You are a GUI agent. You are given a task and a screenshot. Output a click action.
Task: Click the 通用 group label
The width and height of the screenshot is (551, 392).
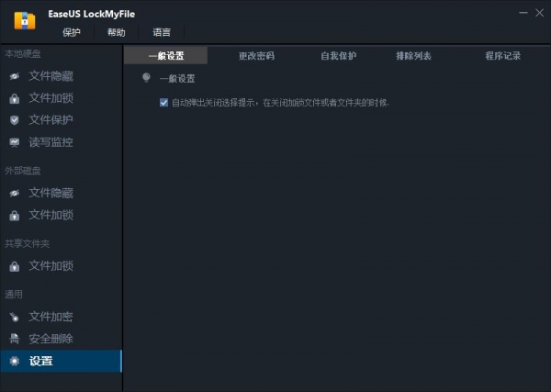14,295
